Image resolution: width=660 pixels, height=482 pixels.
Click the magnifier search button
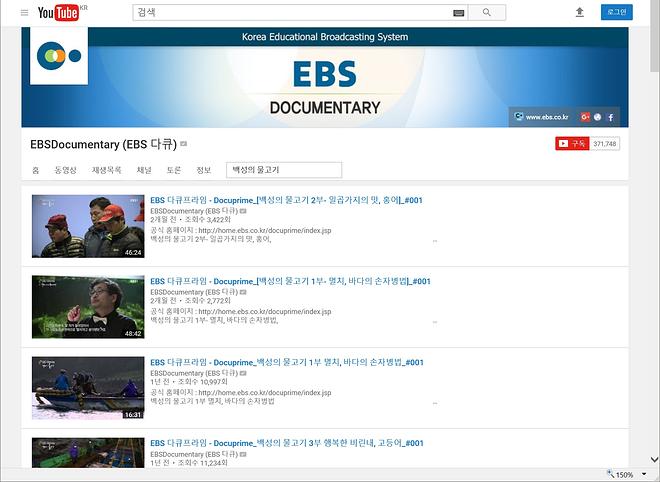[487, 13]
